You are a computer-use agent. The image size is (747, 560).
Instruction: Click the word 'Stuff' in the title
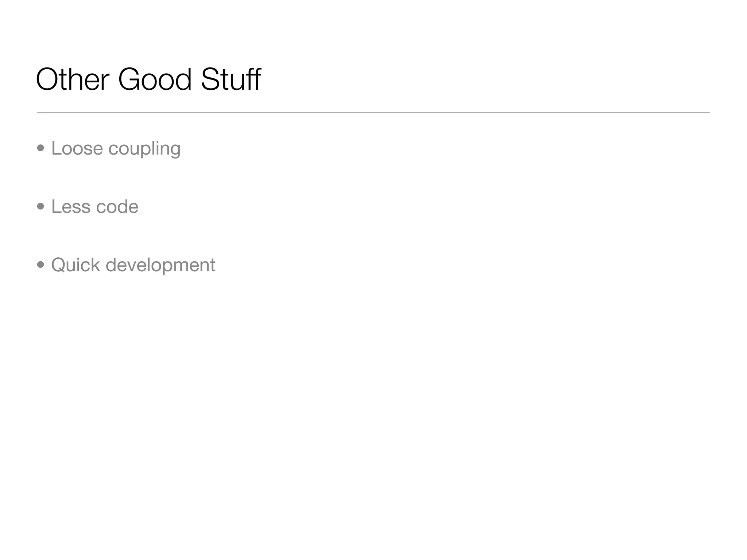231,79
